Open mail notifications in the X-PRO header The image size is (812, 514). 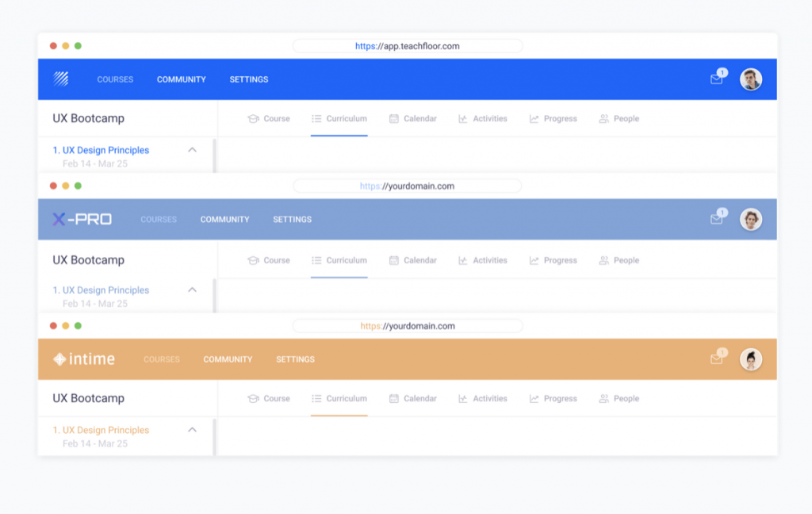point(716,220)
